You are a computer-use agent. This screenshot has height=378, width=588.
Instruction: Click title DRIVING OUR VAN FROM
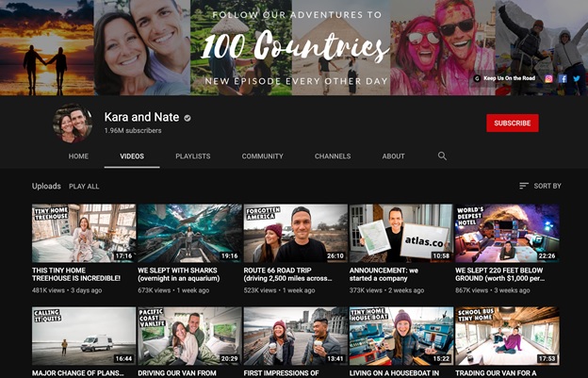pyautogui.click(x=177, y=373)
